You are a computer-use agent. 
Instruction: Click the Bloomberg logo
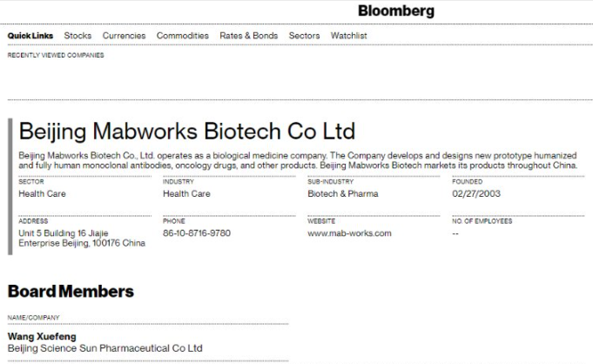click(396, 11)
